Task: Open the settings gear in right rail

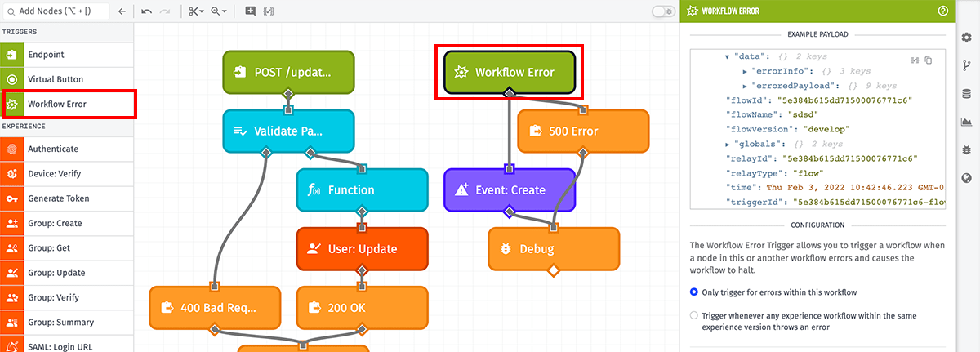Action: click(x=967, y=38)
